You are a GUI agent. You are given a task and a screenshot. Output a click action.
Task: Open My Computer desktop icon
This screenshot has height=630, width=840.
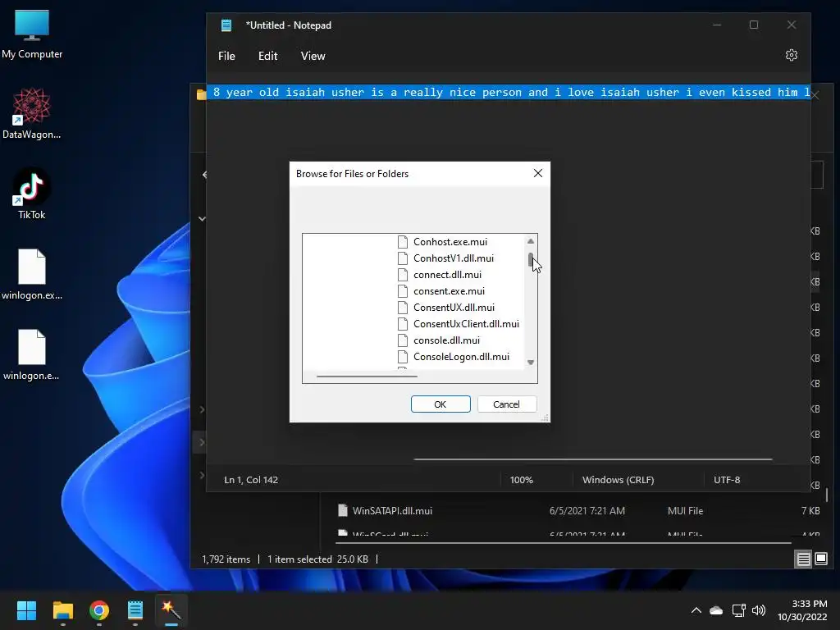click(x=32, y=34)
